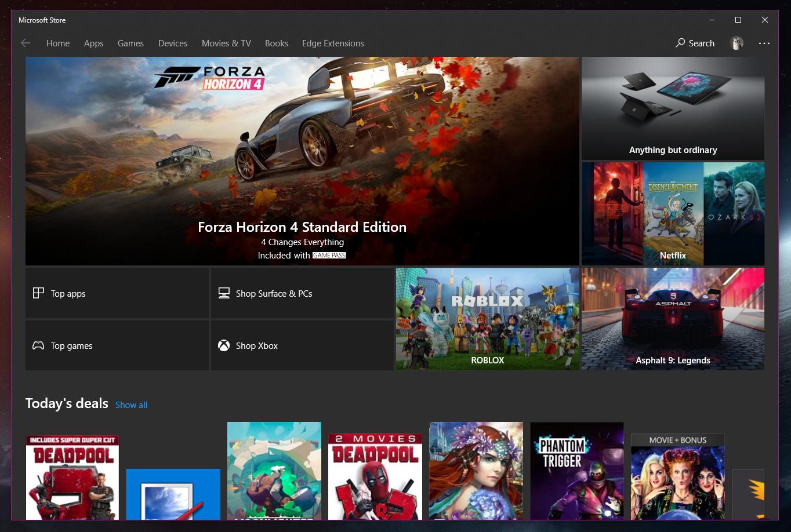The image size is (791, 532).
Task: Minimize the Microsoft Store window
Action: (712, 20)
